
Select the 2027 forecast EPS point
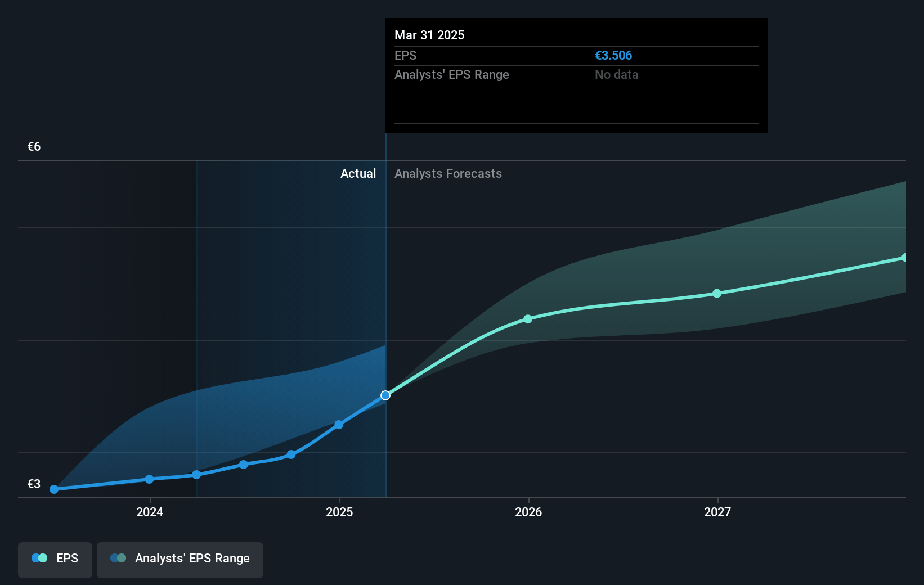tap(717, 294)
